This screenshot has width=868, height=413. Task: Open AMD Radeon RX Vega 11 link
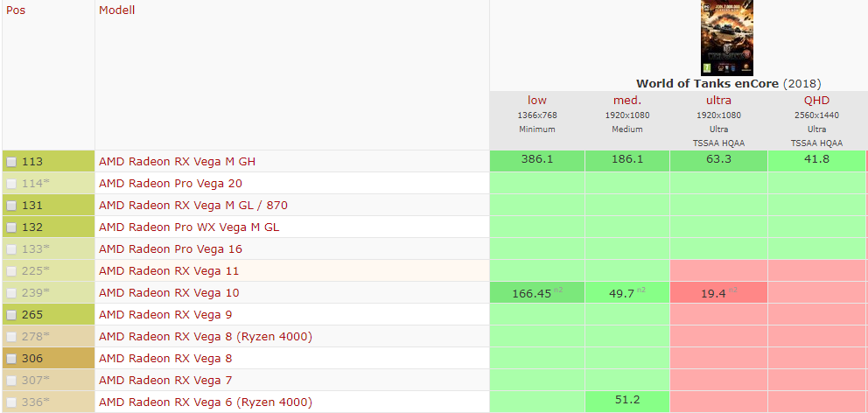(169, 270)
